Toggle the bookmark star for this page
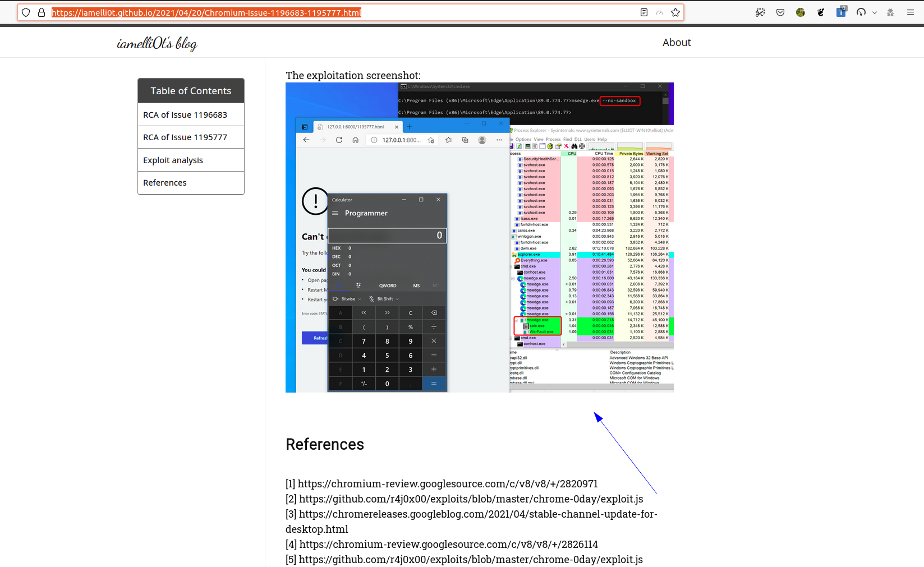The image size is (924, 567). click(675, 12)
